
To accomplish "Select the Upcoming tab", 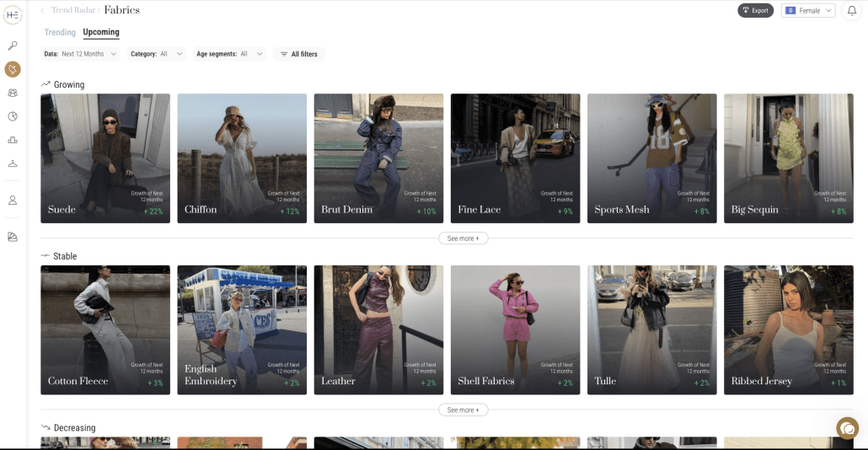I will point(101,33).
